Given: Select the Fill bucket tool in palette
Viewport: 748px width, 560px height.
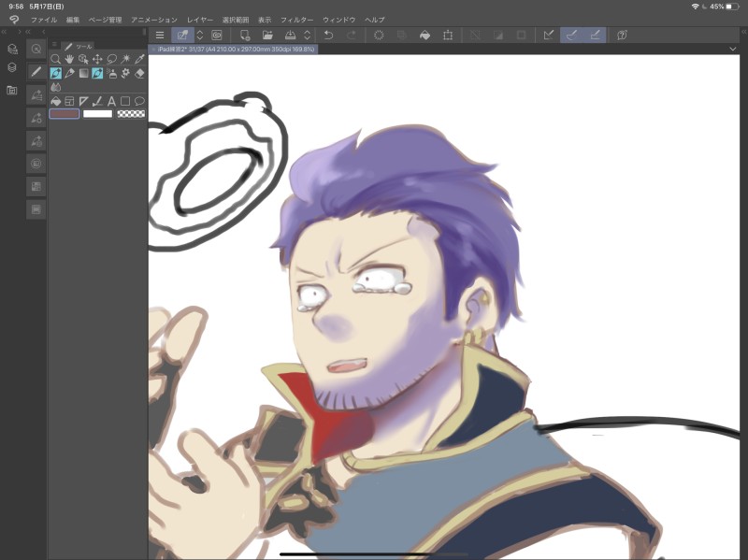Looking at the screenshot, I should 56,101.
